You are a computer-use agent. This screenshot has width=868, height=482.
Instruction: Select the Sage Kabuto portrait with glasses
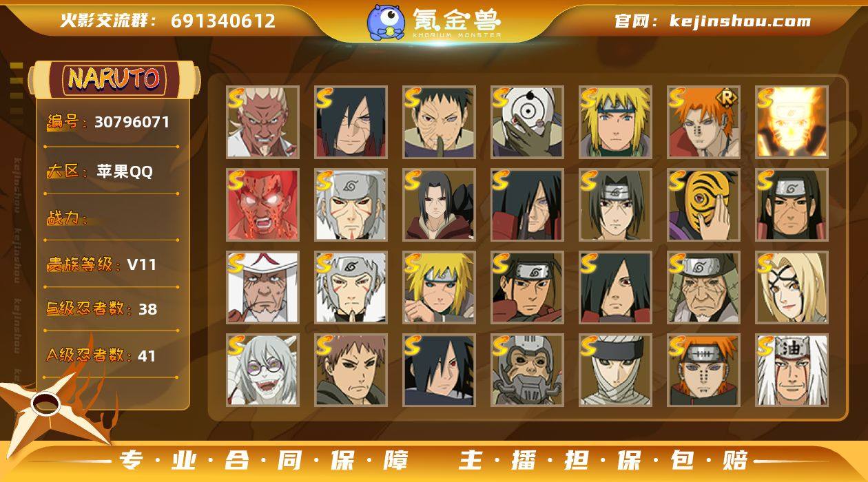tap(262, 370)
